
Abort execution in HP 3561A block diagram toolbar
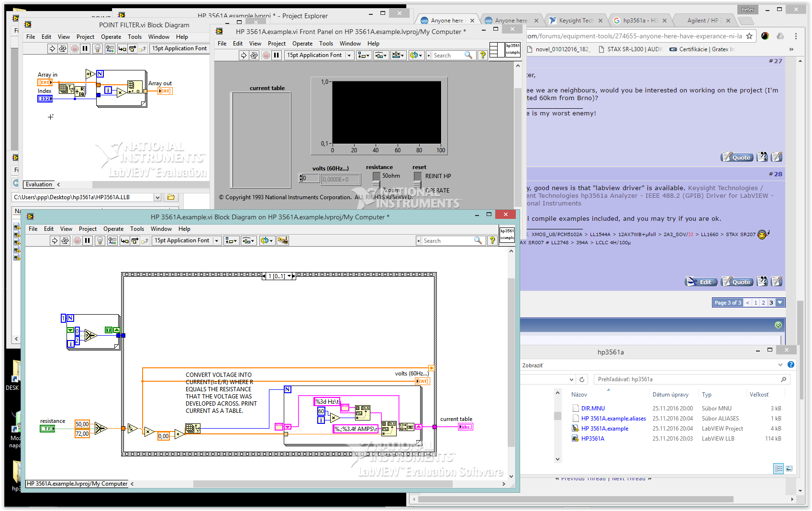pyautogui.click(x=77, y=240)
